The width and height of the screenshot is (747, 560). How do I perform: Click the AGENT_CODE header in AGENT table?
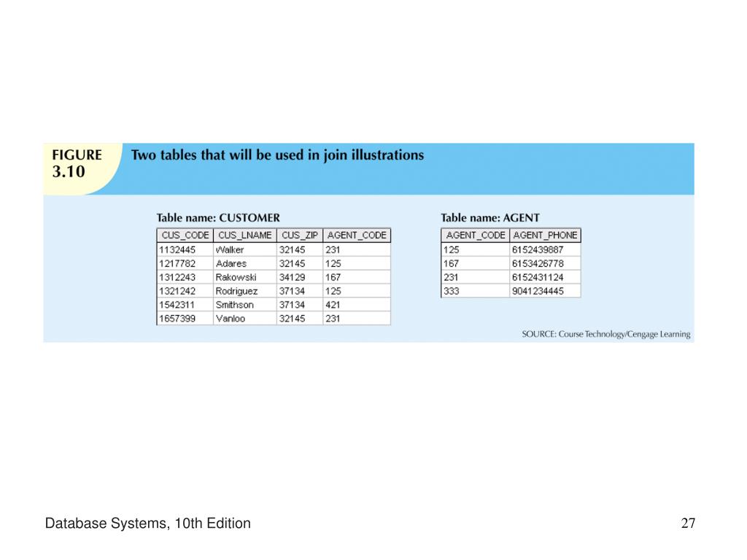click(476, 236)
